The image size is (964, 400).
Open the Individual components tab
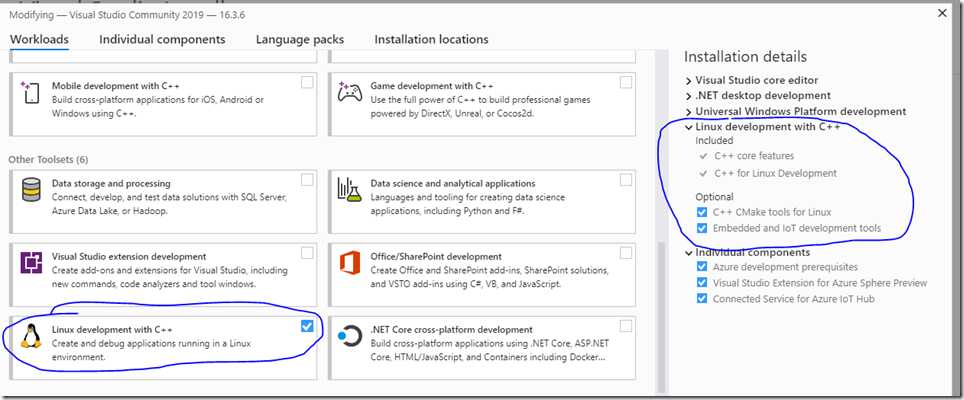(x=162, y=39)
